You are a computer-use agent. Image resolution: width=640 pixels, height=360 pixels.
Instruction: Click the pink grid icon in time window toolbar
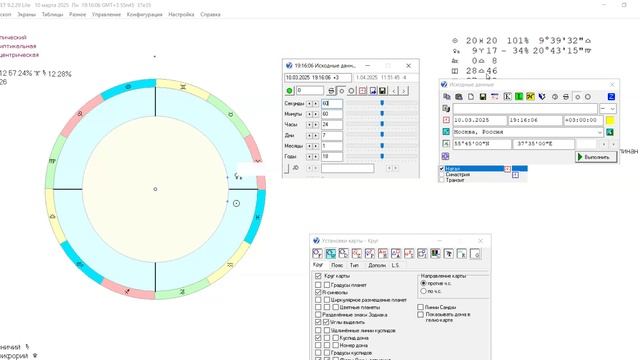(362, 91)
